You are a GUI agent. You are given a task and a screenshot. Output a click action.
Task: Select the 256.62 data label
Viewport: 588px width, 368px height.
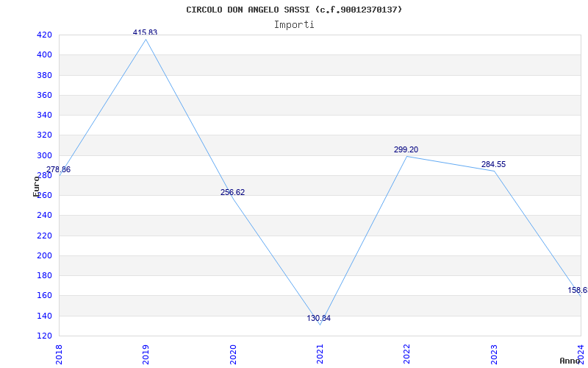click(x=232, y=192)
